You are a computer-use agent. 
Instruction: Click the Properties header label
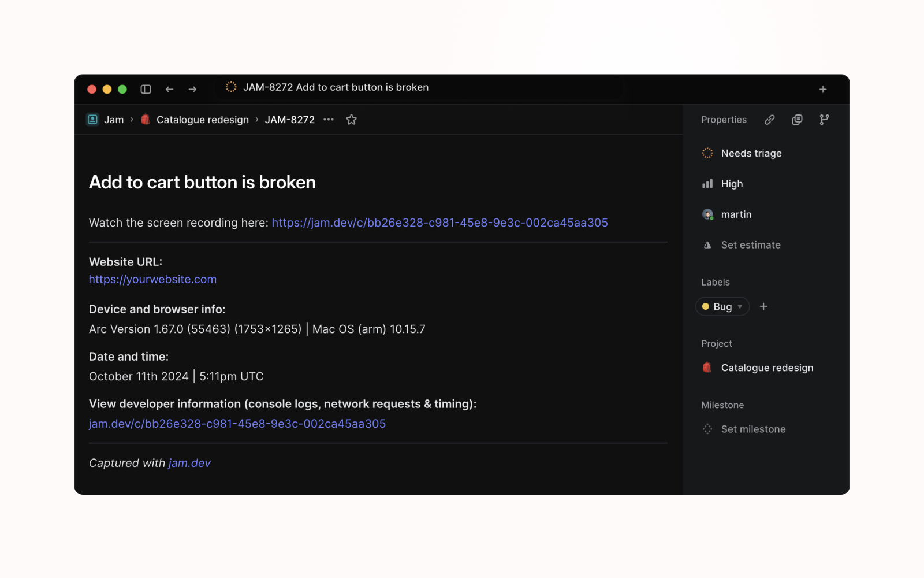724,120
